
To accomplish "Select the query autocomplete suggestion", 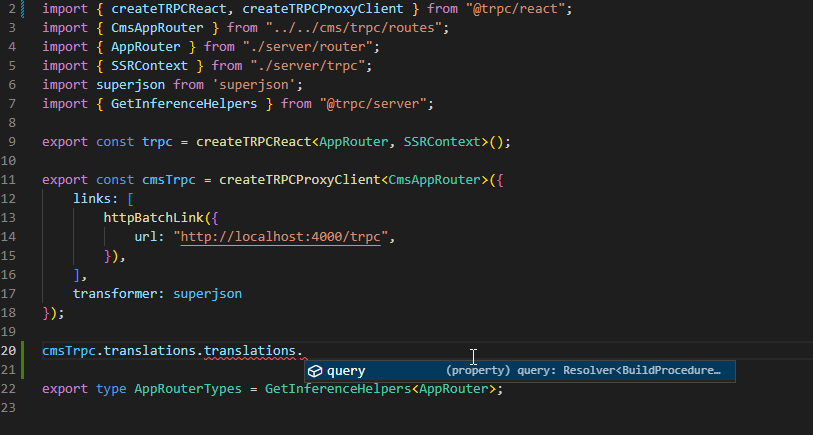I will point(520,371).
